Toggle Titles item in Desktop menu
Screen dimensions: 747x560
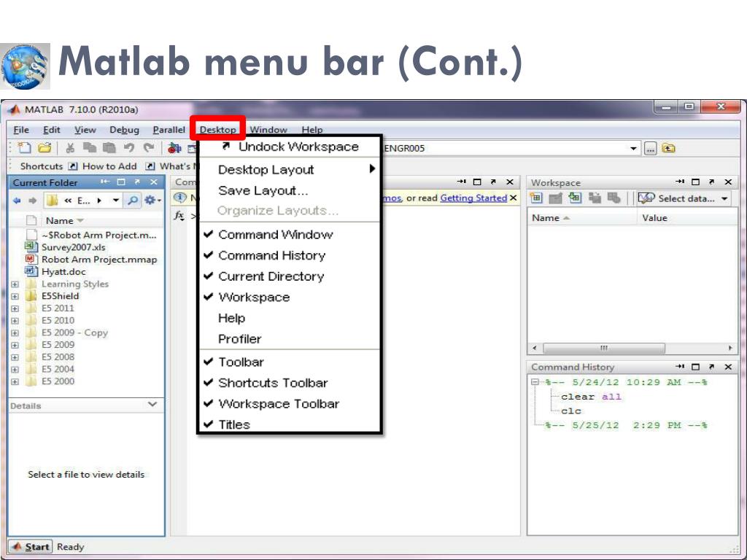click(x=289, y=424)
